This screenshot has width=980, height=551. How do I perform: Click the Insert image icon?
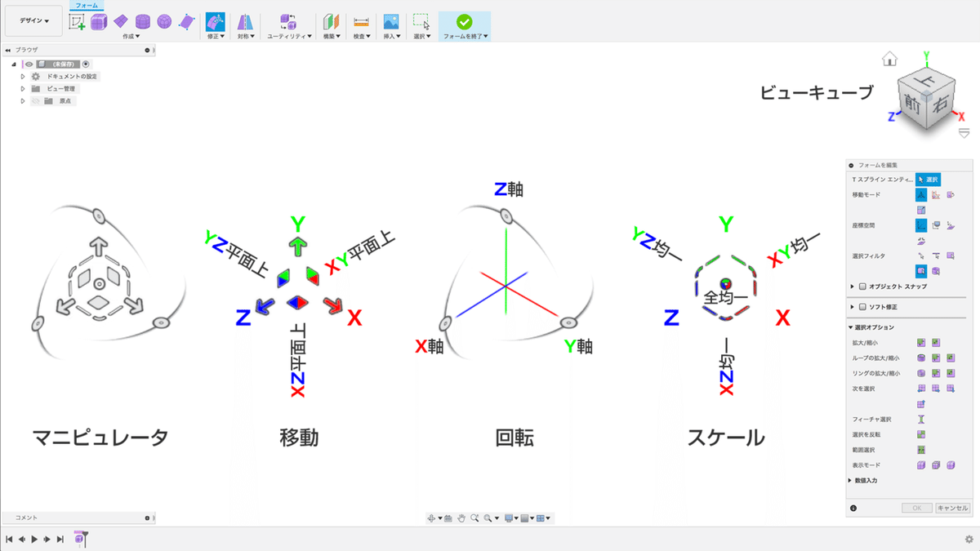click(391, 22)
